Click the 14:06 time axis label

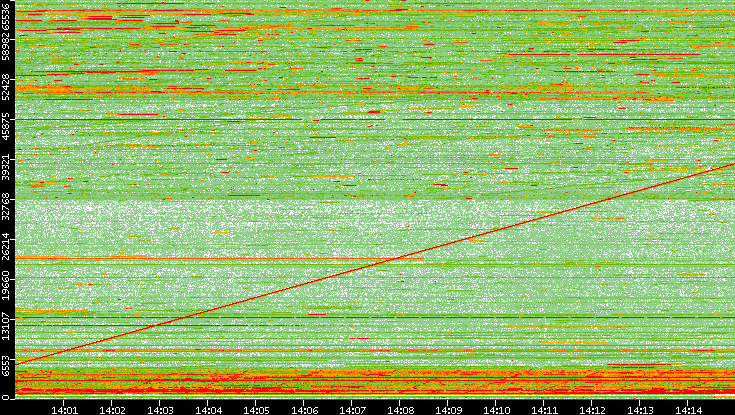[x=304, y=410]
